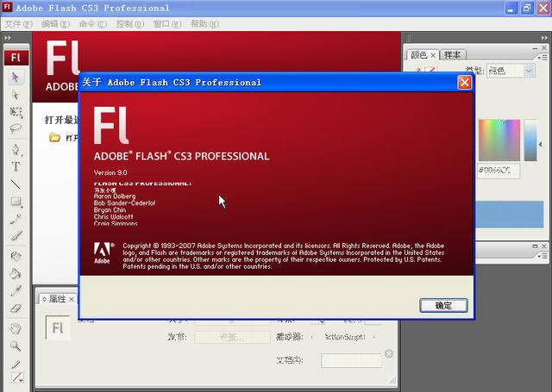Viewport: 552px width, 392px height.
Task: Restore down the Flash main window
Action: coord(527,9)
